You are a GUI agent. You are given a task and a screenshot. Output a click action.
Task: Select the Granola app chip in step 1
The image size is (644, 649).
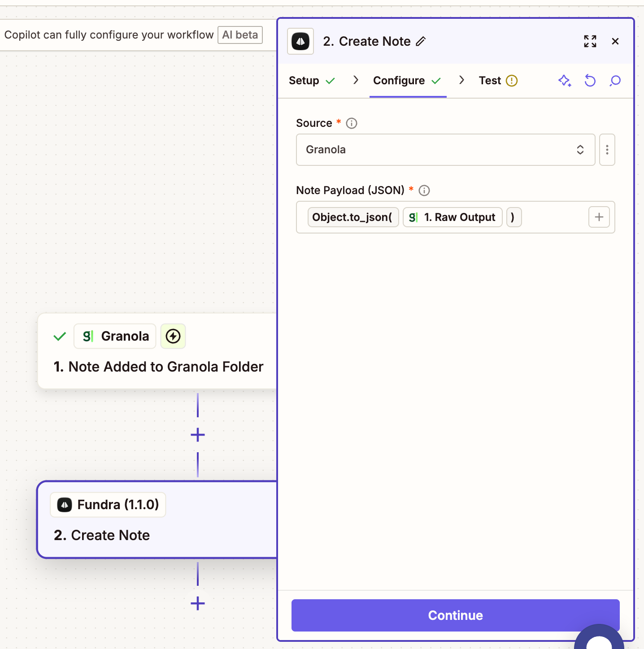[115, 336]
